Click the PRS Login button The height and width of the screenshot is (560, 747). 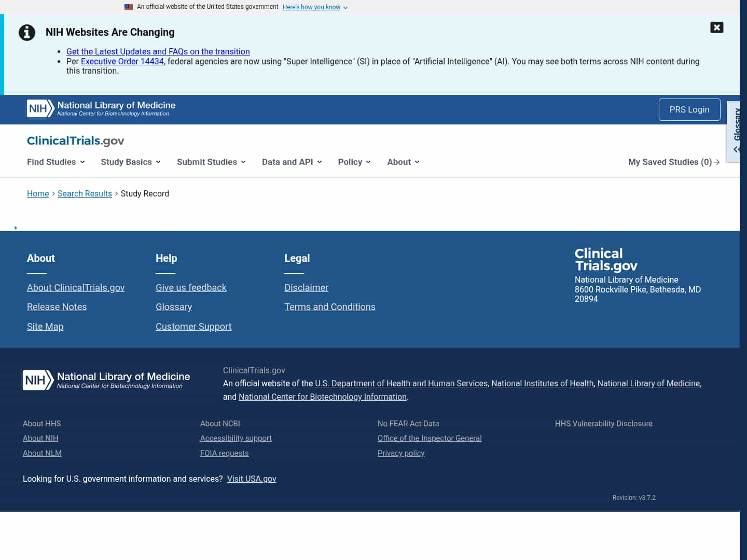tap(689, 109)
